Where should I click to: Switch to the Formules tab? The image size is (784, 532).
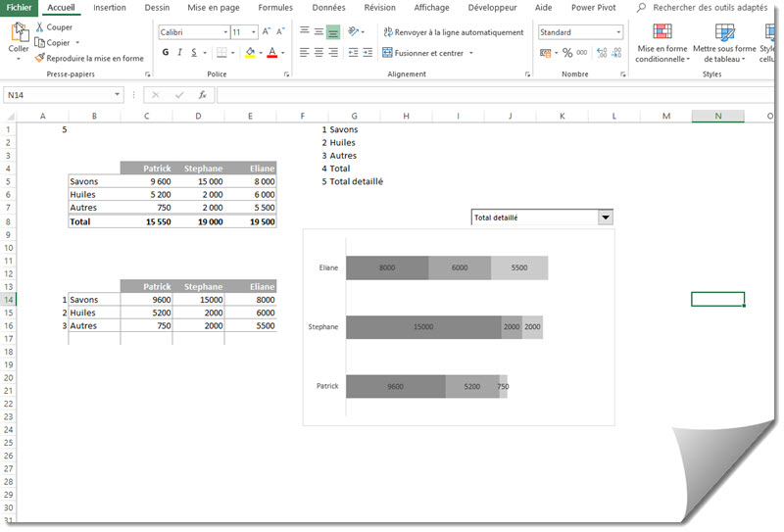coord(275,8)
